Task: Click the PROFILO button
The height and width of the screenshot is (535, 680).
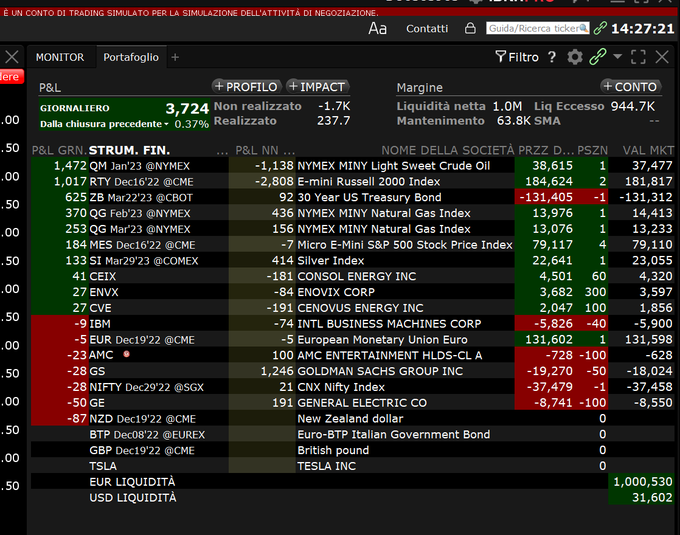Action: click(246, 87)
